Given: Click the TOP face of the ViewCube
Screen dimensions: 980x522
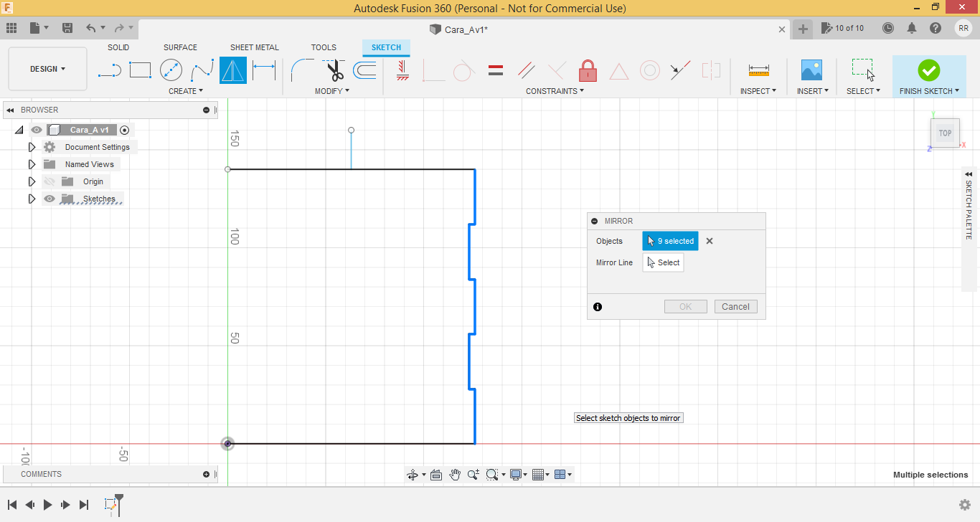Looking at the screenshot, I should pos(945,133).
